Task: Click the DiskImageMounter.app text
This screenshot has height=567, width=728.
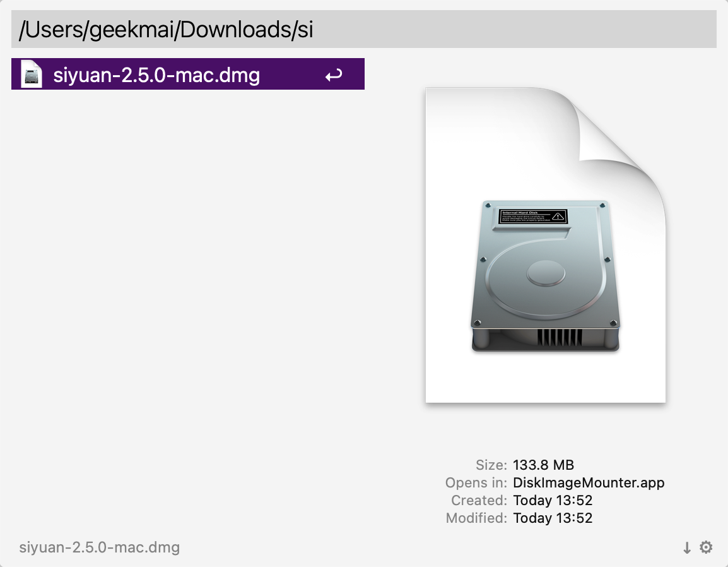Action: (x=588, y=482)
